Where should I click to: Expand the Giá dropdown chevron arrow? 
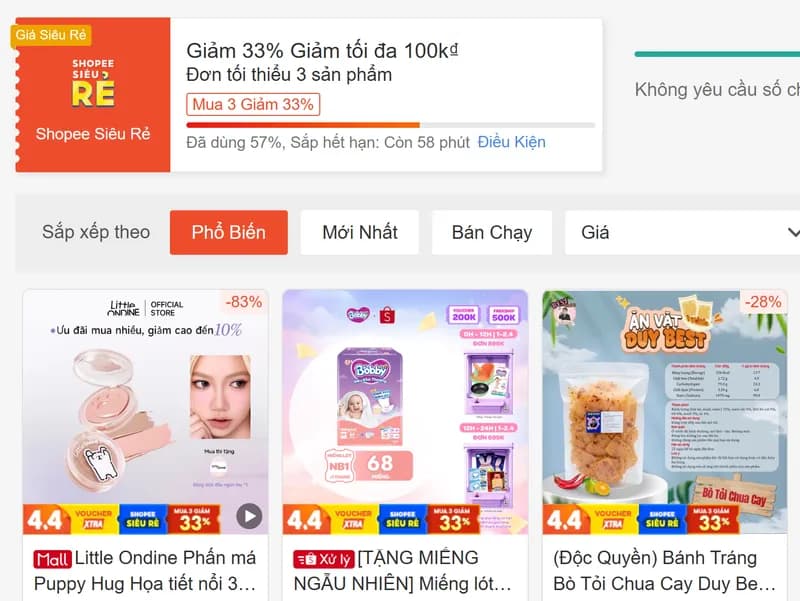pyautogui.click(x=793, y=233)
